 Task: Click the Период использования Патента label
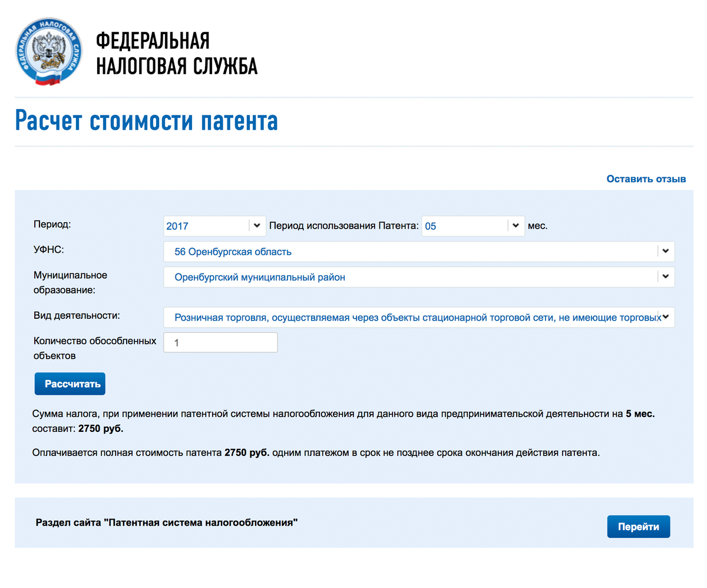[343, 226]
